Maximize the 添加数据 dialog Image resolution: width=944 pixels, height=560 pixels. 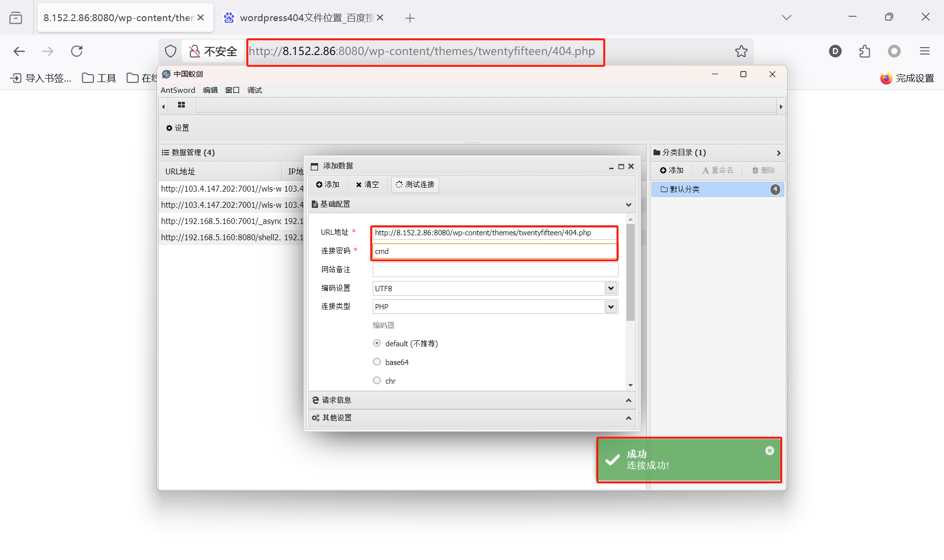tap(621, 167)
